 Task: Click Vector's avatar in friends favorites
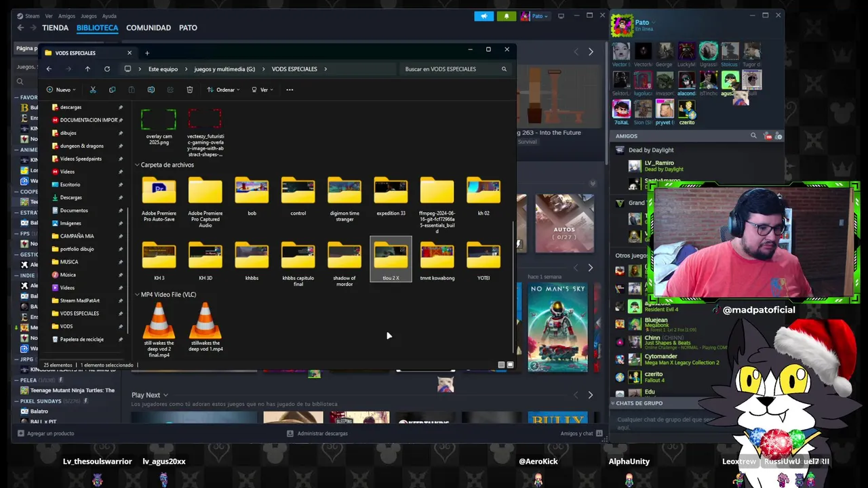621,51
